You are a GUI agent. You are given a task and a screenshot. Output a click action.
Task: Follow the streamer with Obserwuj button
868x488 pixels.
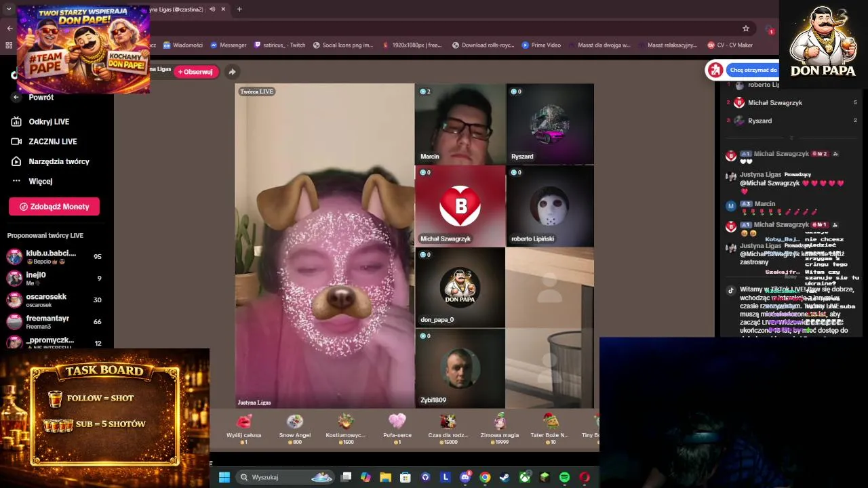pyautogui.click(x=196, y=71)
